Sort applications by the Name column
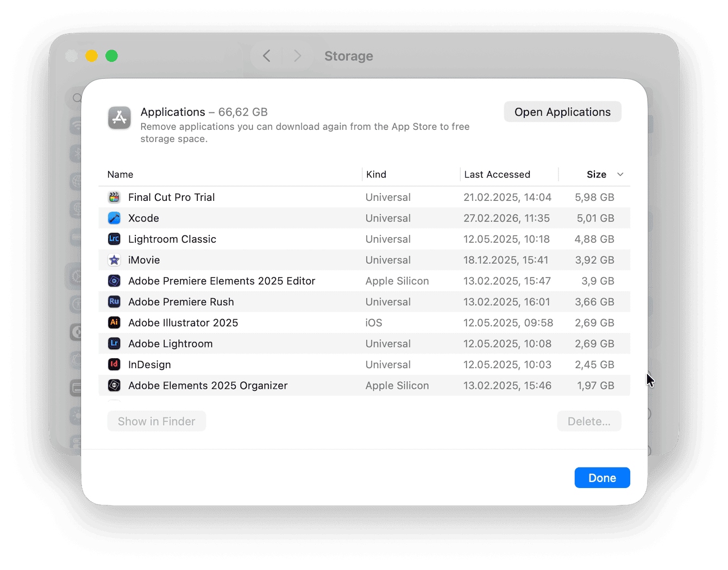728x570 pixels. (x=120, y=174)
